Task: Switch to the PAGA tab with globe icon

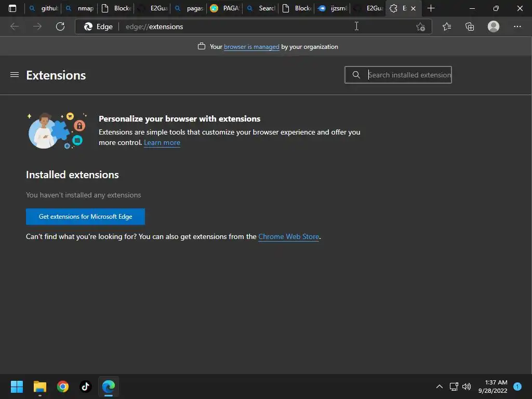Action: [224, 8]
